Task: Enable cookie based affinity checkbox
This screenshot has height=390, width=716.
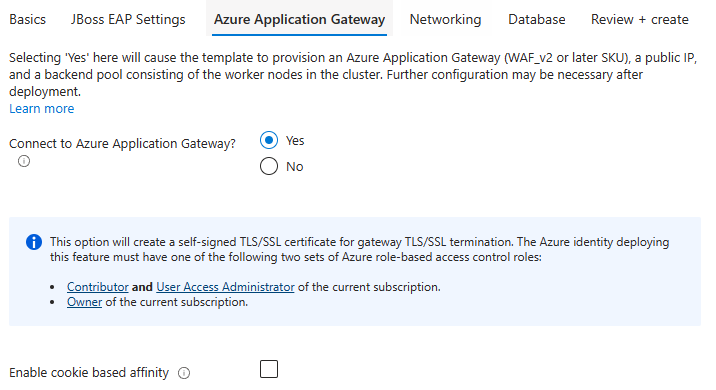Action: point(269,369)
